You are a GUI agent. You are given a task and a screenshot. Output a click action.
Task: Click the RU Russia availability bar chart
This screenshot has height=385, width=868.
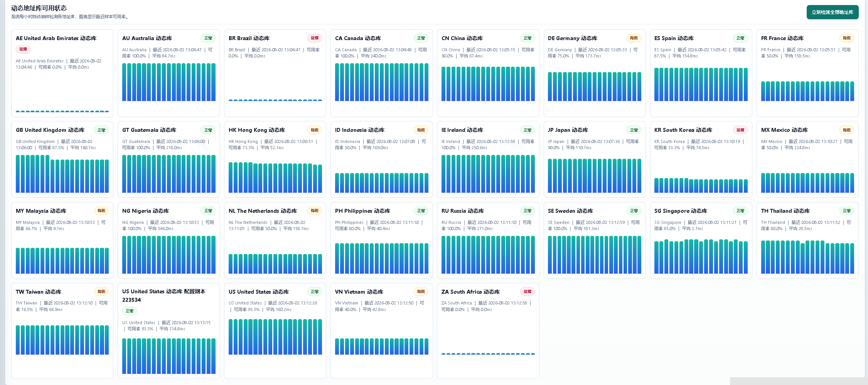[x=488, y=255]
